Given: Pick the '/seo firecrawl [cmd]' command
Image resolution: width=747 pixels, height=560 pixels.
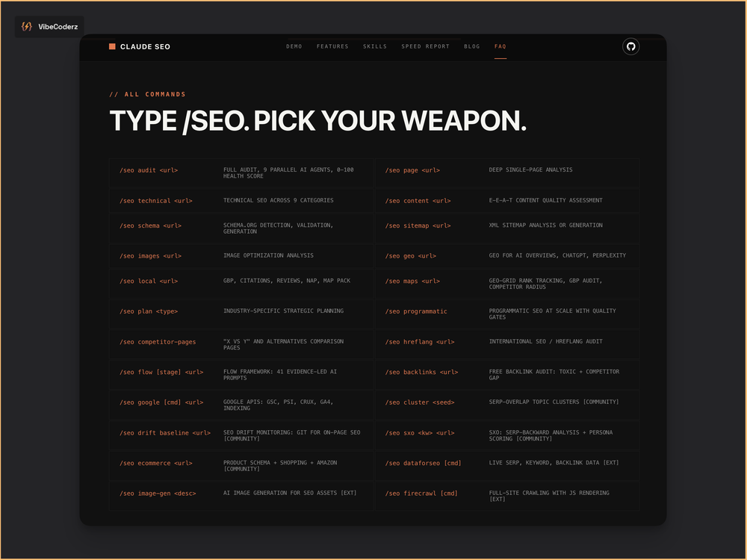Looking at the screenshot, I should point(421,494).
